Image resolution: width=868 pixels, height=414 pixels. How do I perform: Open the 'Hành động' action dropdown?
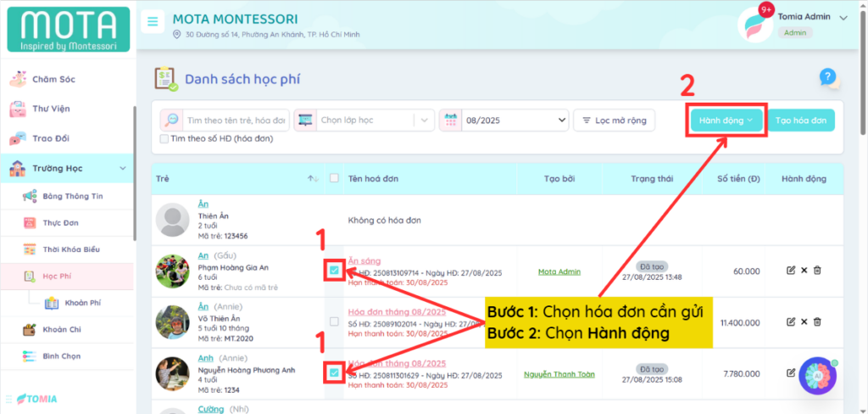(x=726, y=120)
